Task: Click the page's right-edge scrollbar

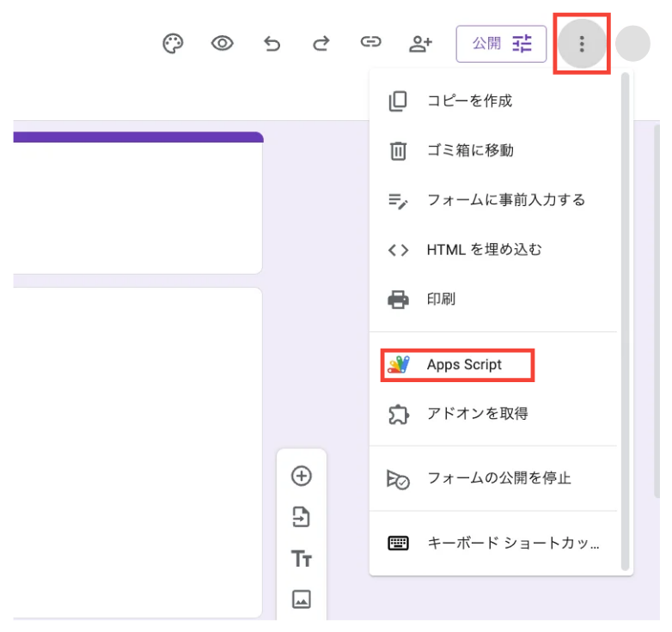Action: point(657,311)
